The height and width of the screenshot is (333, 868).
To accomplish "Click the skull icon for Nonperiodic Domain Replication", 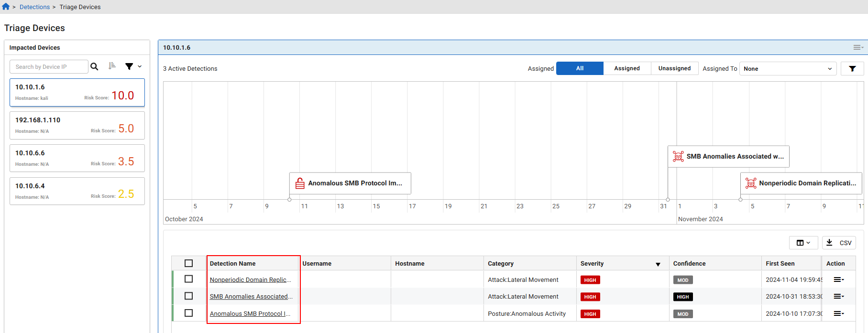I will [x=751, y=183].
